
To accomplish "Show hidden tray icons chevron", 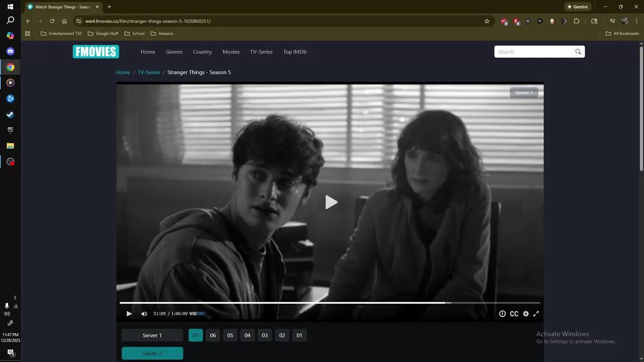I will click(15, 298).
